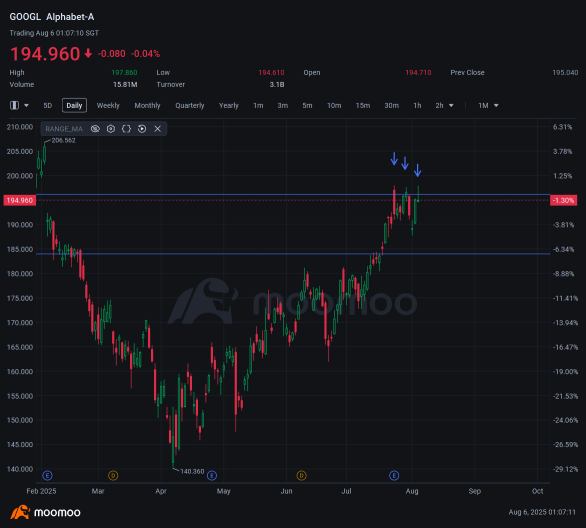Open RANGE_MA indicator settings gear
The width and height of the screenshot is (586, 528).
[x=111, y=129]
